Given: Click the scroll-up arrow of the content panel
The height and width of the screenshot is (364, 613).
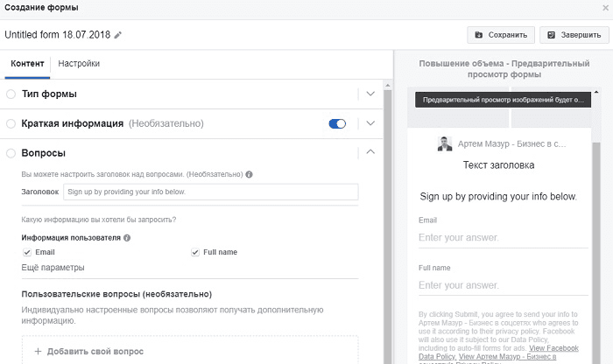Looking at the screenshot, I should 387,85.
